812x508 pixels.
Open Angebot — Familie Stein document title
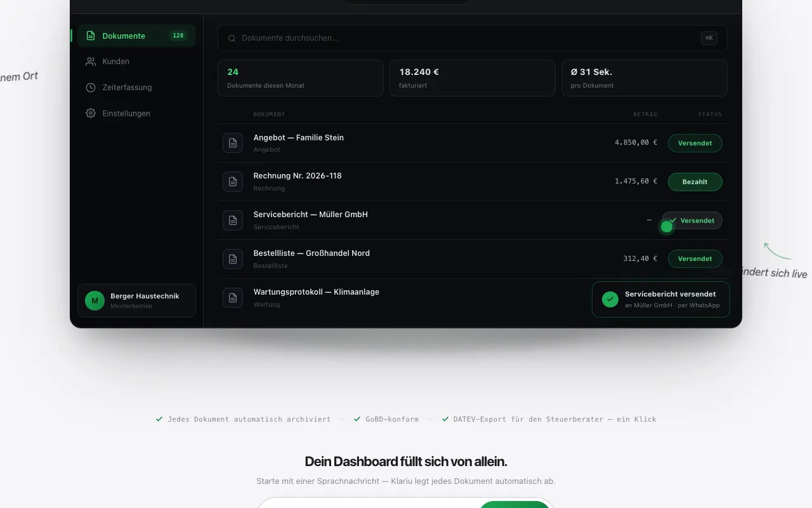tap(298, 138)
